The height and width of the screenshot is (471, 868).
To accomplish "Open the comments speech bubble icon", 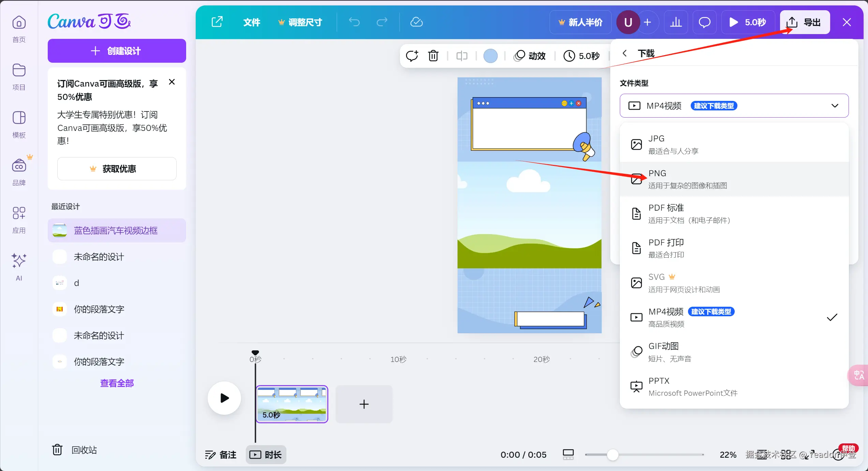I will point(704,22).
